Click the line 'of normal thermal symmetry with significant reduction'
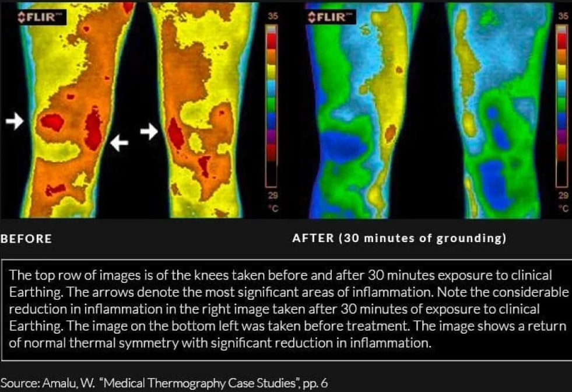The width and height of the screenshot is (572, 392). click(220, 343)
